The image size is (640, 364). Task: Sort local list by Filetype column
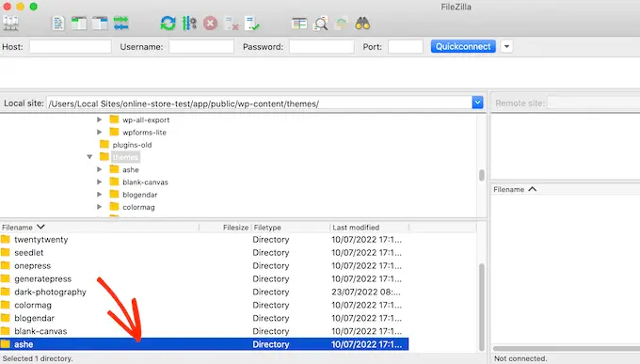[x=291, y=228]
